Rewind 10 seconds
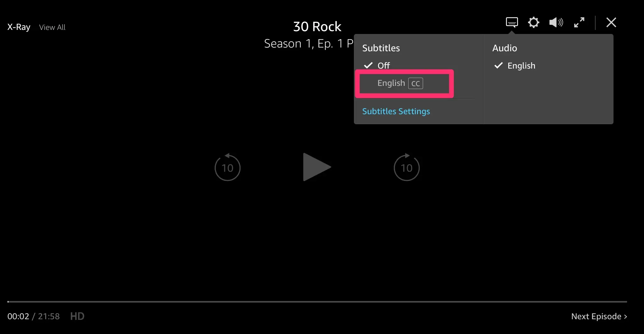The height and width of the screenshot is (334, 644). pos(227,167)
